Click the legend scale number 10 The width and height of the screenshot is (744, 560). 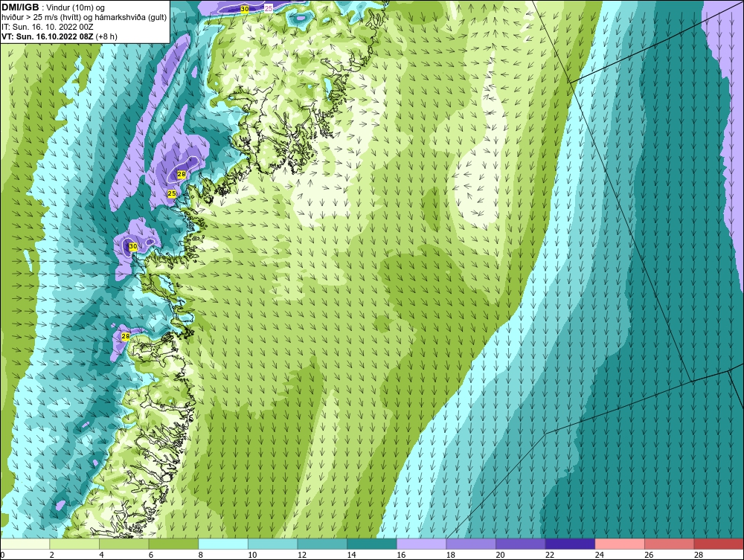coord(252,555)
